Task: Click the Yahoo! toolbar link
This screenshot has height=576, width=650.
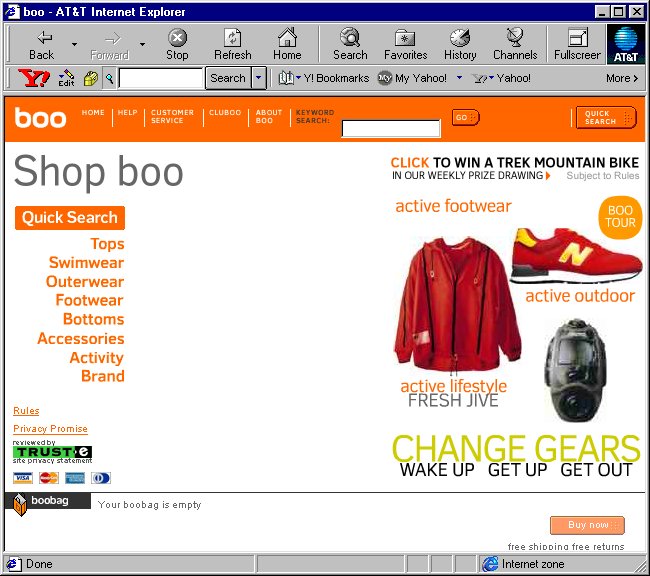Action: click(x=502, y=78)
